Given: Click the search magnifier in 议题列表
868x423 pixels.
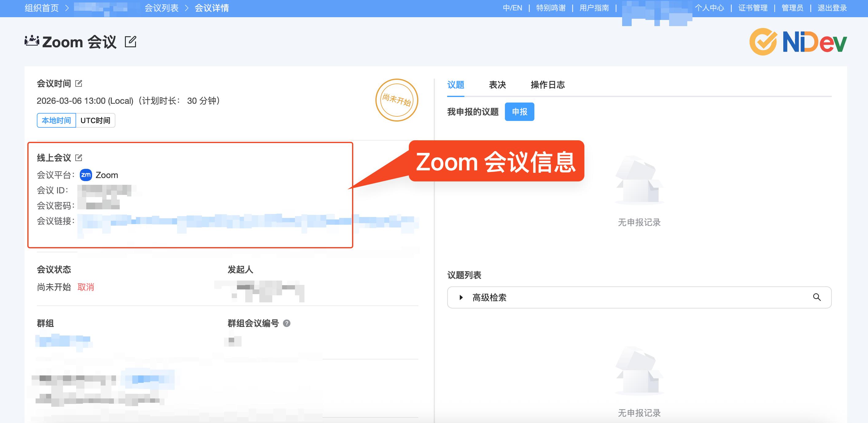Looking at the screenshot, I should pos(817,297).
